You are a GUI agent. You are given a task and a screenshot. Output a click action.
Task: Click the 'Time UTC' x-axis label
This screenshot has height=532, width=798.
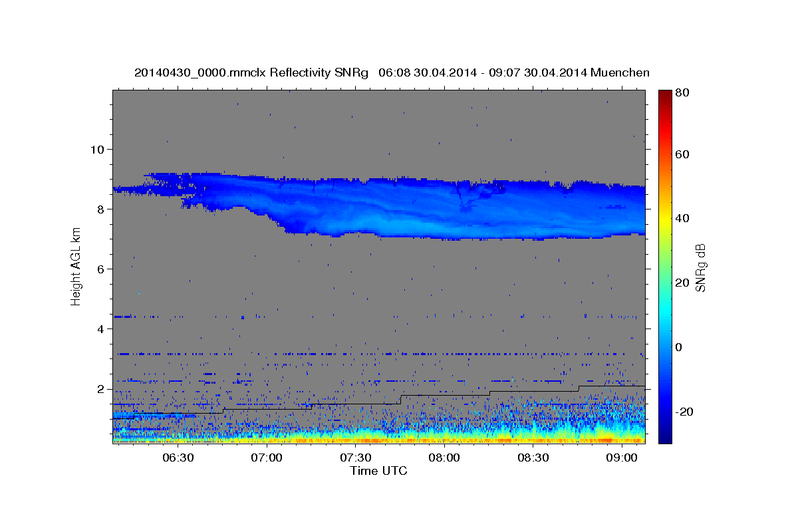coord(378,471)
